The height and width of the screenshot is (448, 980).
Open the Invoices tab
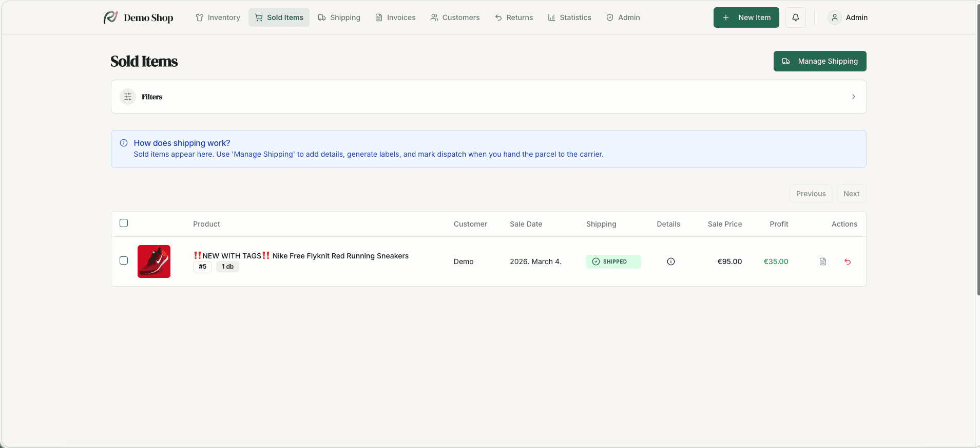click(x=395, y=17)
